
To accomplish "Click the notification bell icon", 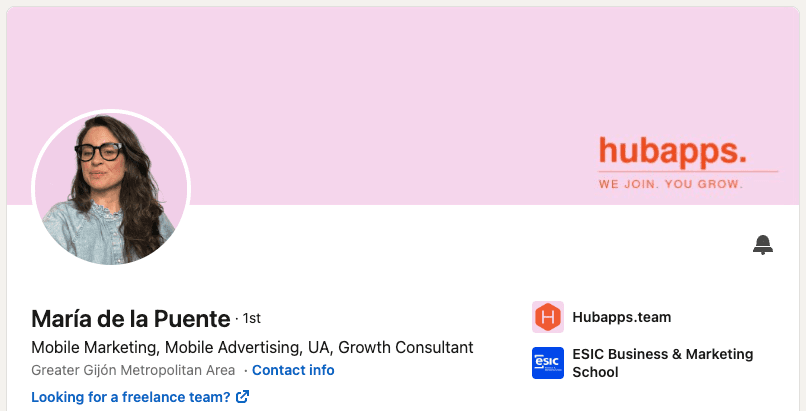I will click(x=763, y=245).
